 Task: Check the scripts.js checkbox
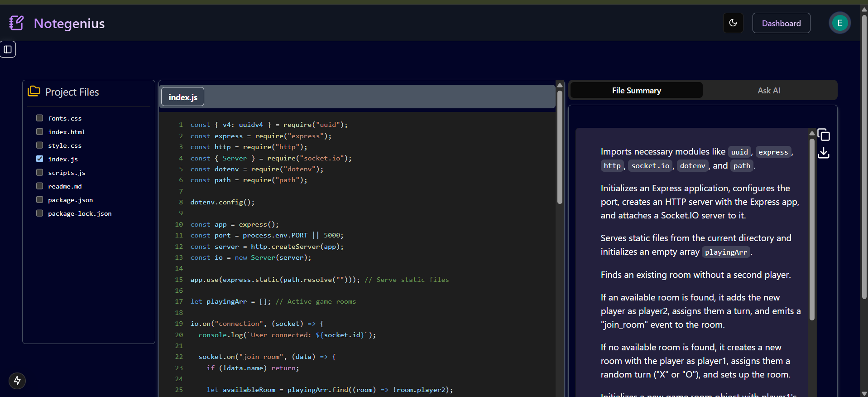point(39,172)
